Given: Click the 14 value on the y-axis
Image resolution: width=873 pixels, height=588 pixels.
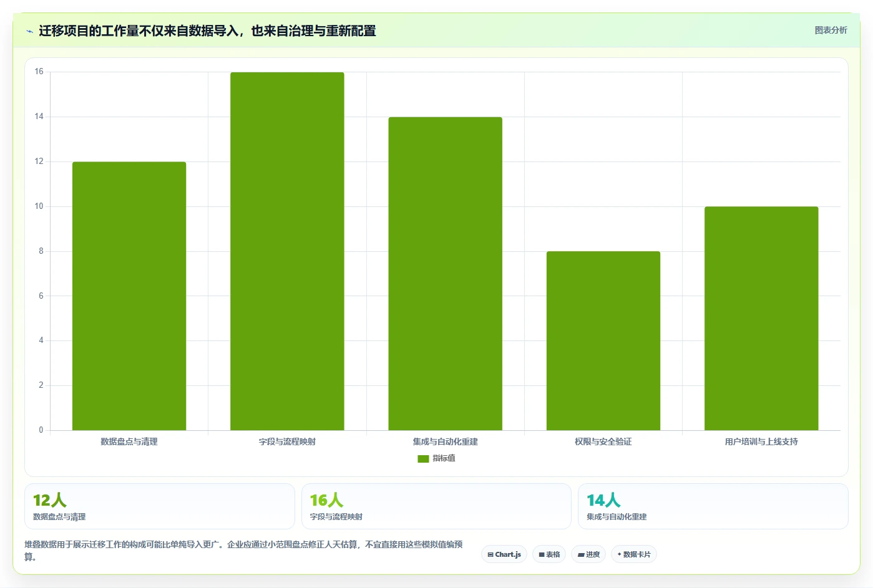Looking at the screenshot, I should 39,117.
